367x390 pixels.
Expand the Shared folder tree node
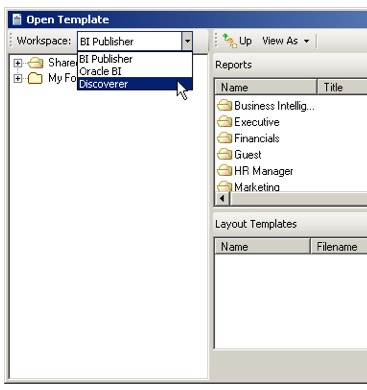point(18,63)
